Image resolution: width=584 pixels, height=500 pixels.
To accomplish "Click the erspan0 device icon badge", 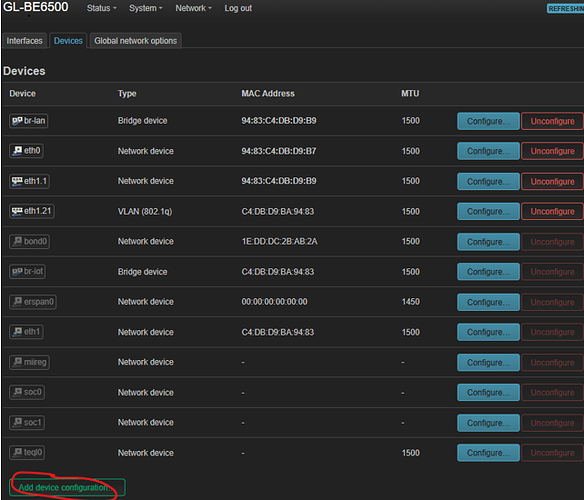I will pos(33,302).
